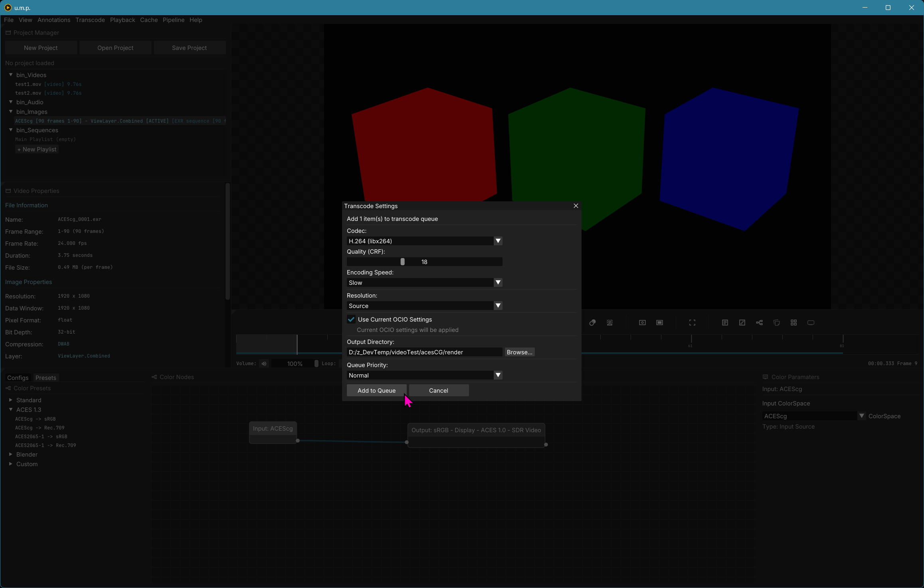924x588 pixels.
Task: Collapse the ACES 1.3 preset group
Action: (11, 409)
